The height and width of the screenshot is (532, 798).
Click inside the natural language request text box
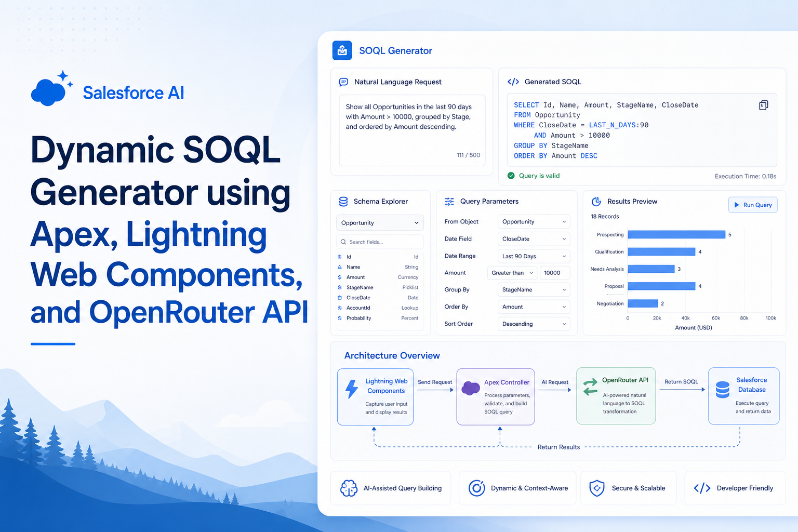click(412, 130)
